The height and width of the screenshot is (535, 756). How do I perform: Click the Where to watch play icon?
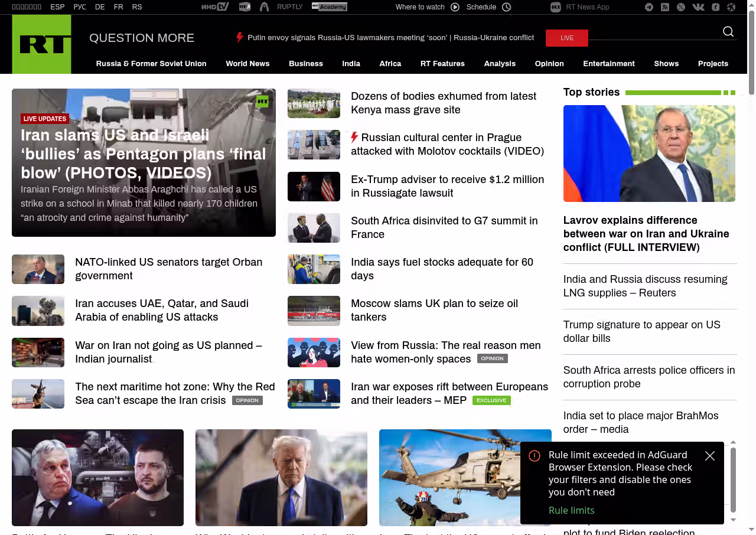pos(455,7)
